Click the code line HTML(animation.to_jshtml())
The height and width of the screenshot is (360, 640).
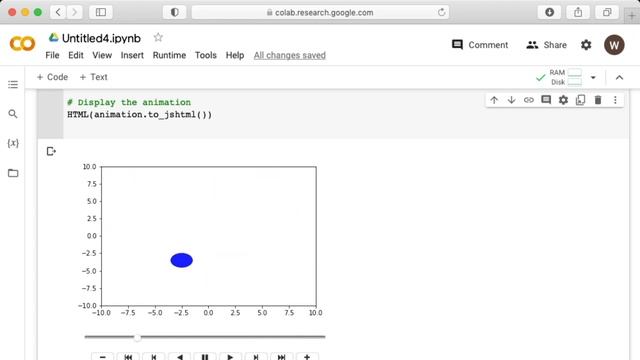(x=140, y=115)
